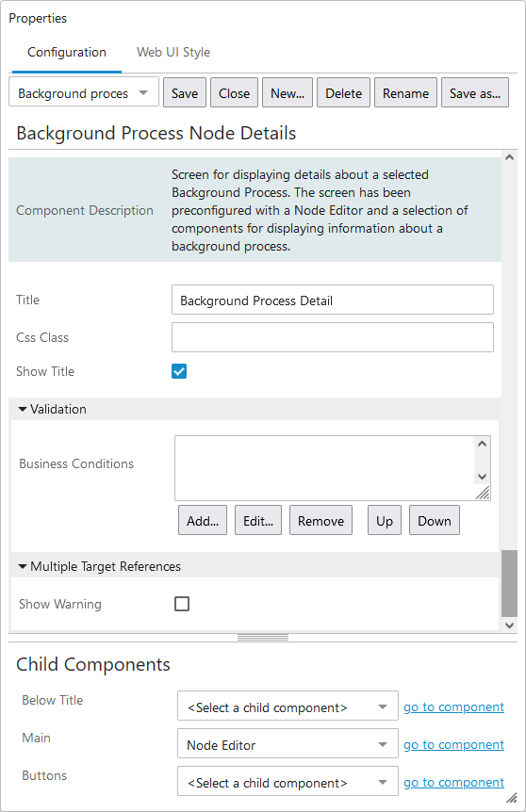Click panel scroll down arrow
Screen dimensions: 526x812
509,625
